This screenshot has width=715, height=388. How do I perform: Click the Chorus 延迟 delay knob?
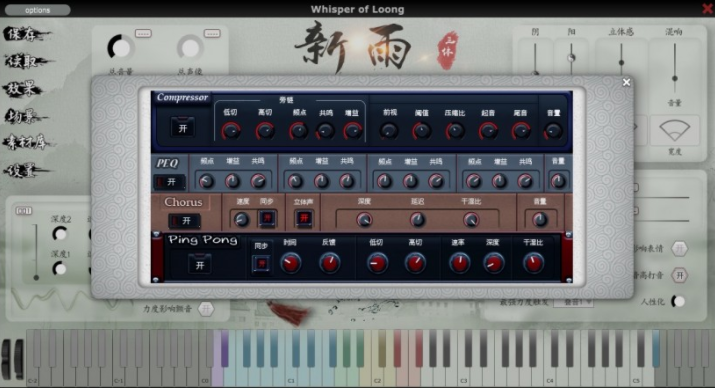pos(417,220)
